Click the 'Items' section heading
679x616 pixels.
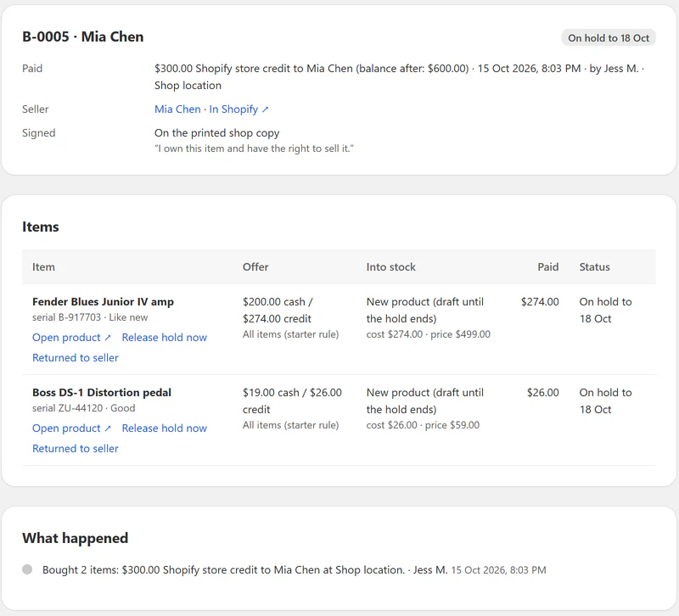[40, 227]
